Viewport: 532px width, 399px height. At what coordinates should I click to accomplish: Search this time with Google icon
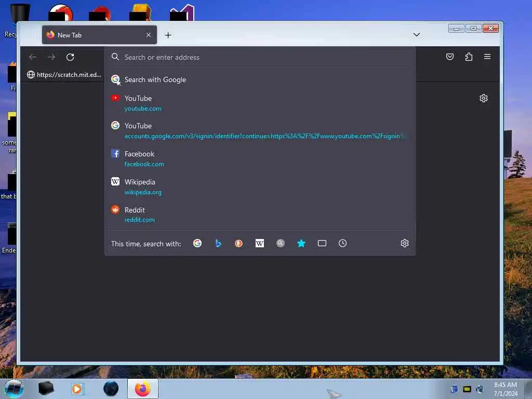[x=197, y=243]
